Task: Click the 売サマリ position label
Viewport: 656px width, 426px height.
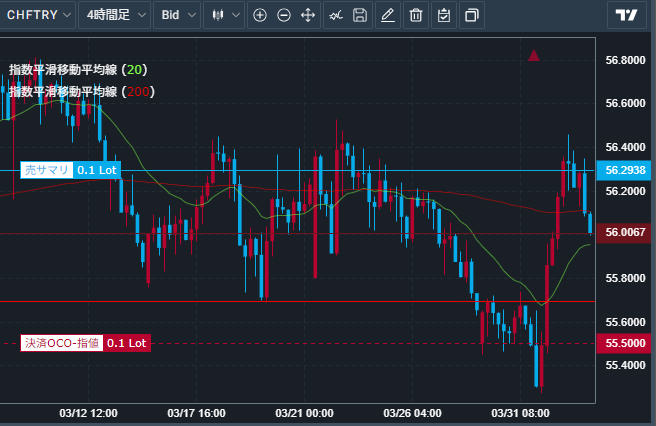Action: pos(47,170)
